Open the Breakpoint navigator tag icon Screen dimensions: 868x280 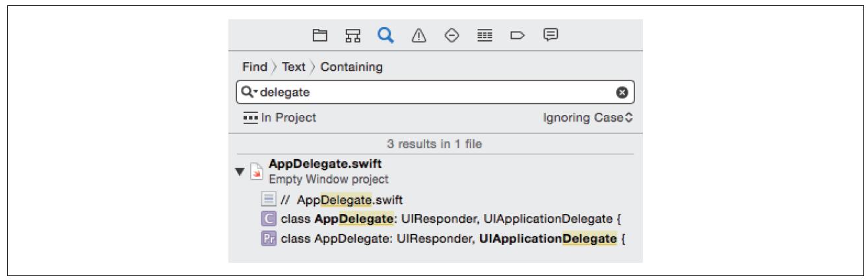(x=516, y=34)
